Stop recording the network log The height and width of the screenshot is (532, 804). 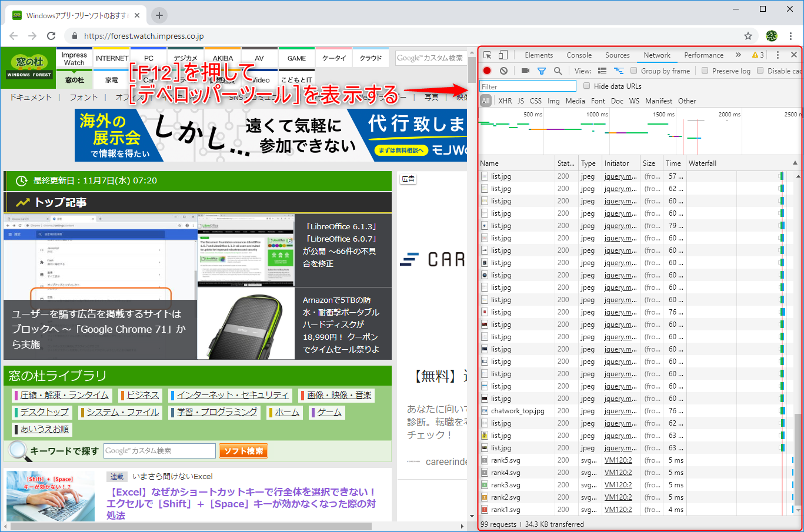[x=487, y=71]
